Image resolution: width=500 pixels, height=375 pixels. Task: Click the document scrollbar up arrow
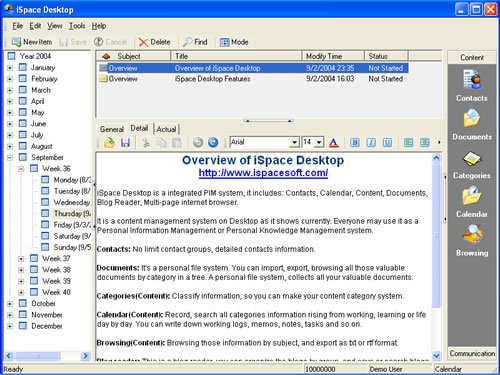click(436, 158)
